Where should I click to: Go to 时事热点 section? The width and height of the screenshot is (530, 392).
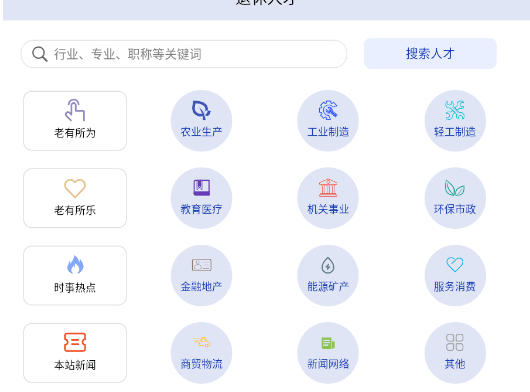(x=75, y=276)
